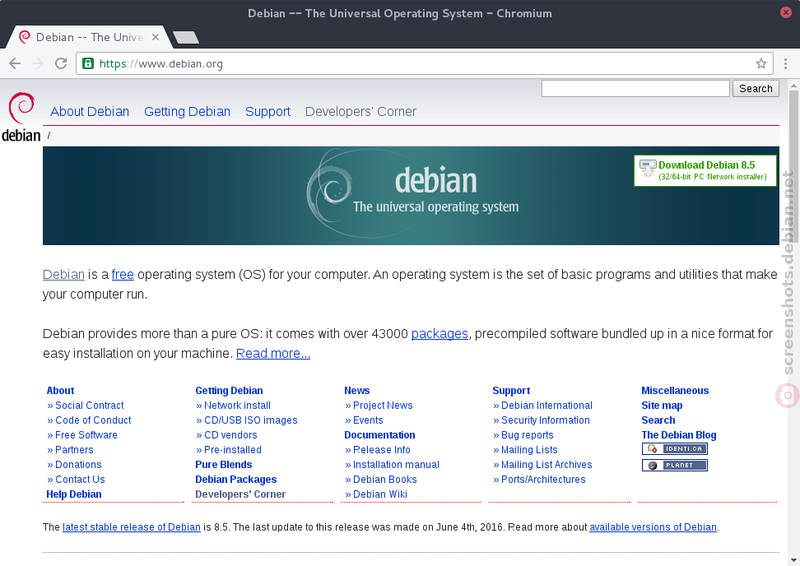This screenshot has height=566, width=800.
Task: Click the debian universal operating system banner
Action: pyautogui.click(x=411, y=196)
